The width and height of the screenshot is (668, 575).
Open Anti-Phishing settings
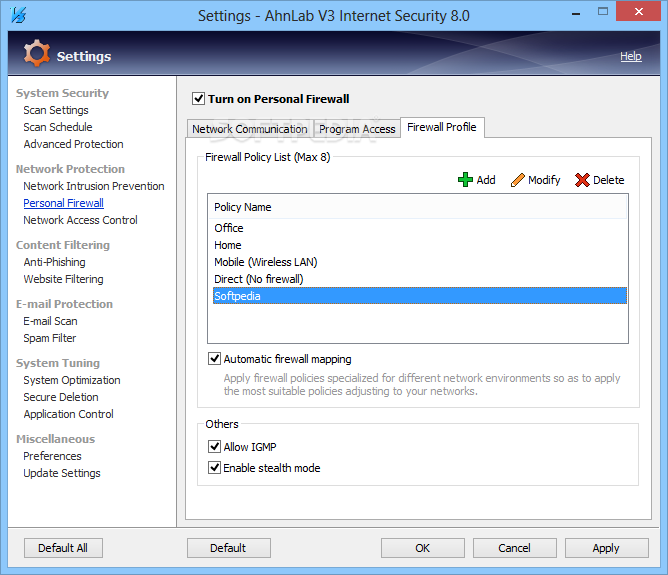pyautogui.click(x=55, y=262)
